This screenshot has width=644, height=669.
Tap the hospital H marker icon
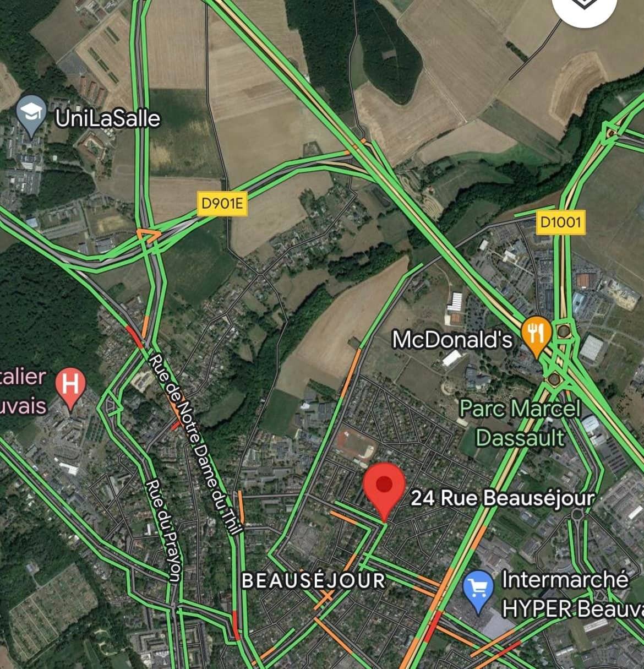click(70, 388)
